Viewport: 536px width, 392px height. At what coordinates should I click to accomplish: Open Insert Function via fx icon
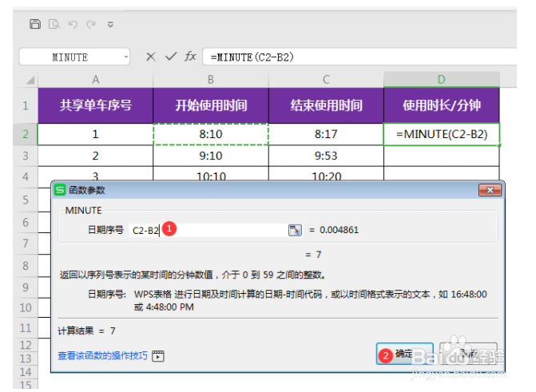[x=190, y=56]
